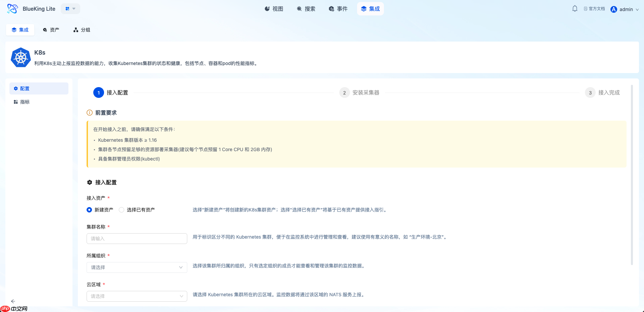The image size is (644, 312).
Task: Open the 所属组织 organization dropdown
Action: tap(137, 267)
